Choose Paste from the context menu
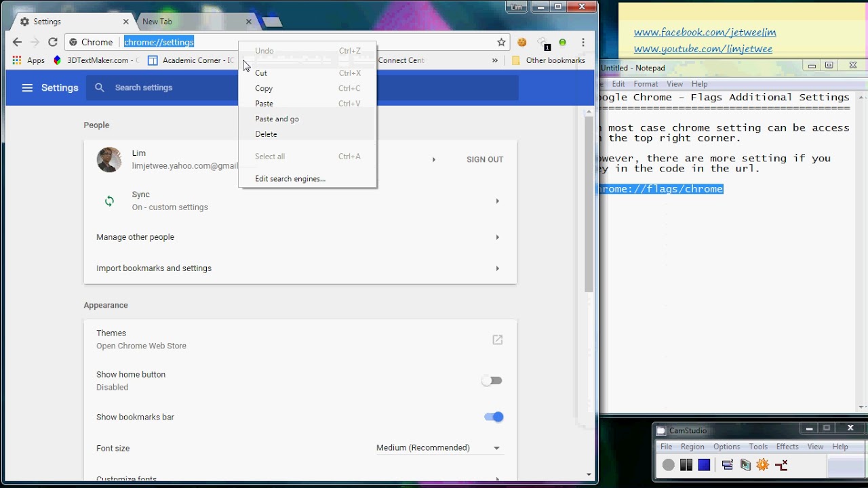 307,104
